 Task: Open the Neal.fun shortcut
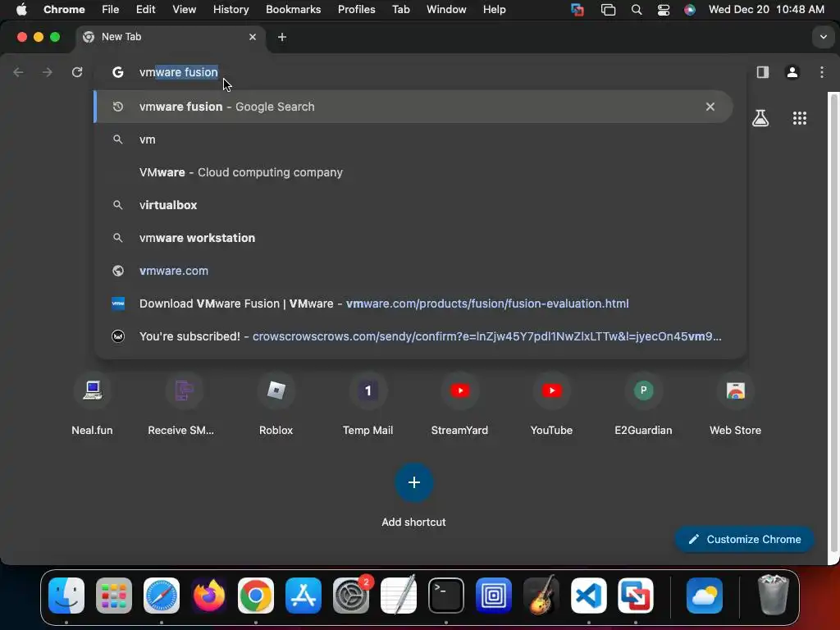92,404
